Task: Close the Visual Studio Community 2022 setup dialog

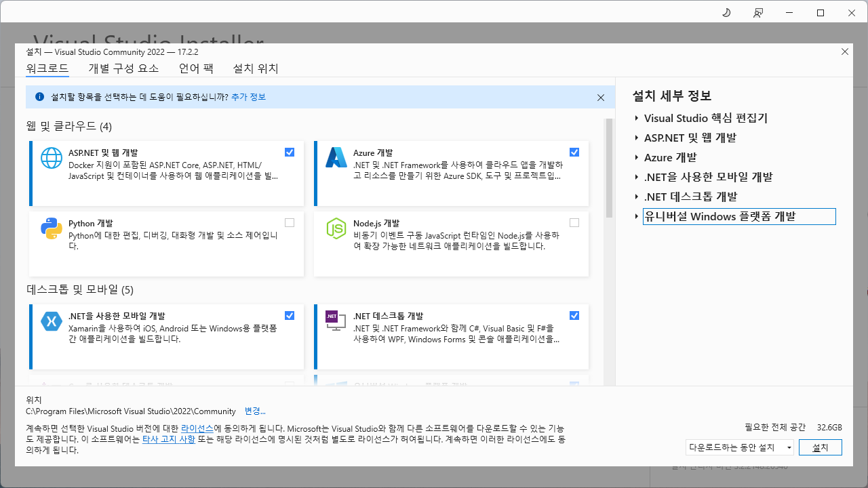Action: coord(845,52)
